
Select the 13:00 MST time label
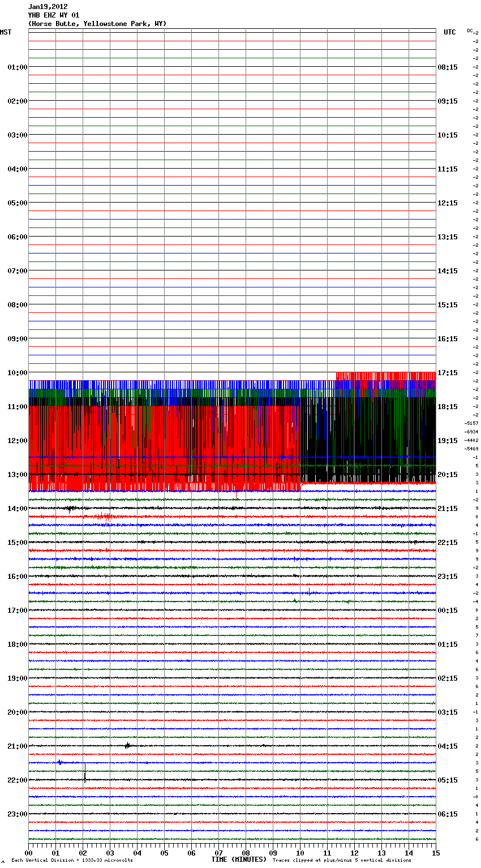(x=17, y=475)
